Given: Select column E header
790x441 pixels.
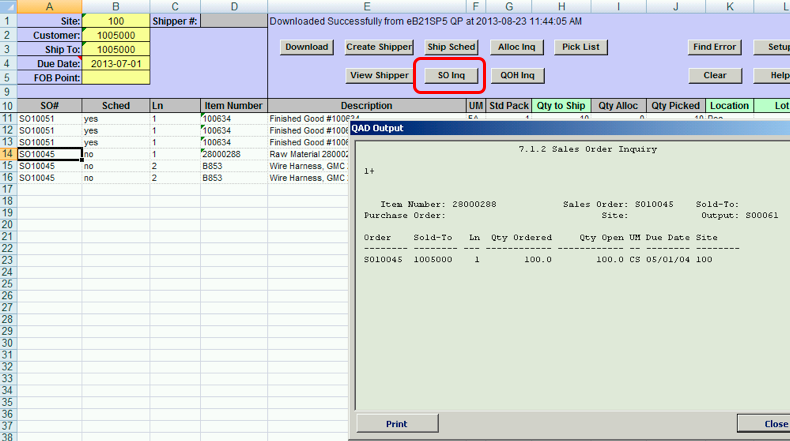Looking at the screenshot, I should 367,7.
